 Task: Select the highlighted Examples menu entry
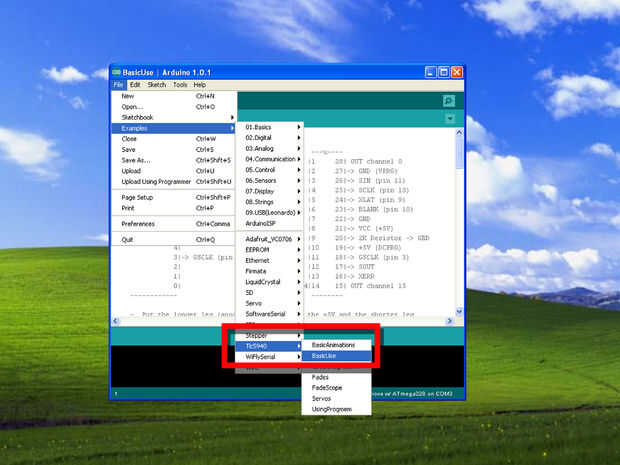pyautogui.click(x=174, y=128)
